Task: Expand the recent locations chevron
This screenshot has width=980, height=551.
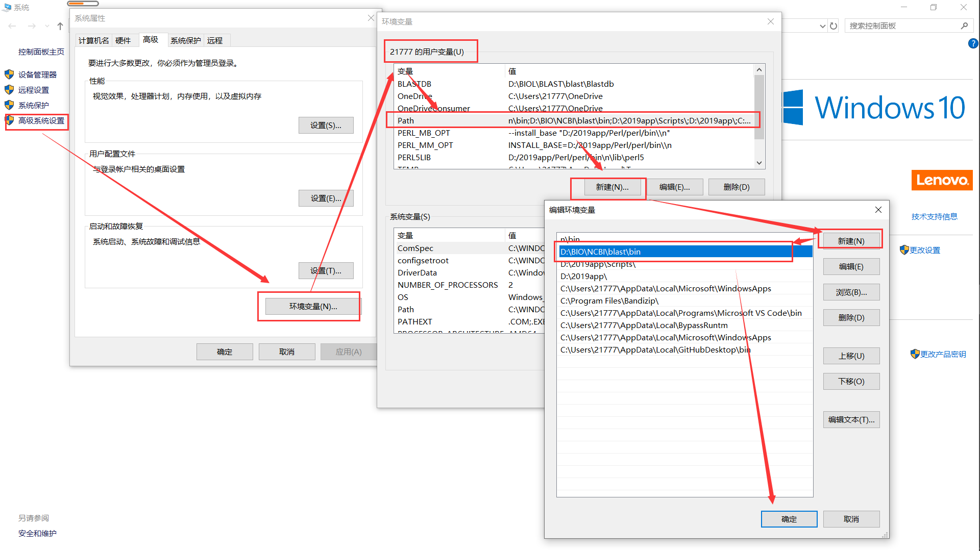Action: (x=47, y=26)
